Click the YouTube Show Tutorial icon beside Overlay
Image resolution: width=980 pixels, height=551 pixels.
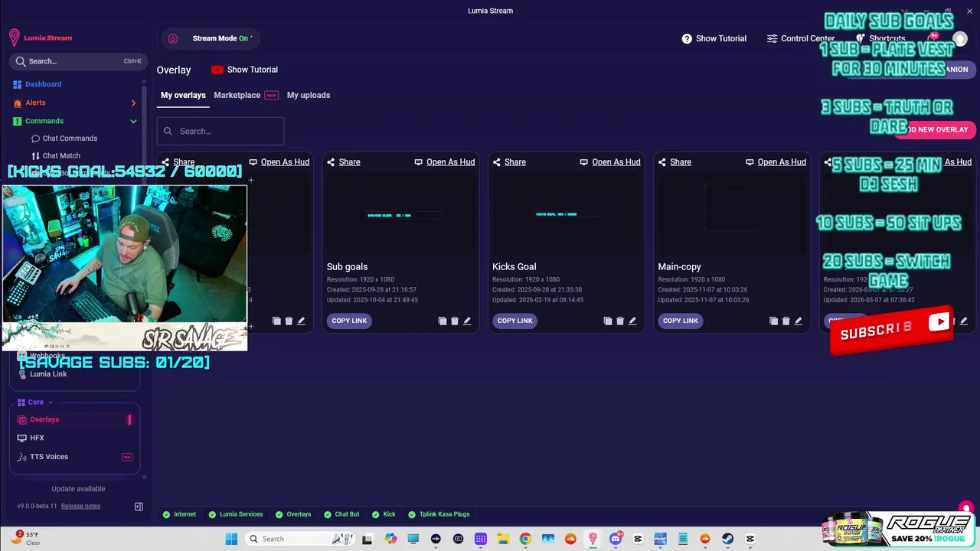(x=217, y=70)
